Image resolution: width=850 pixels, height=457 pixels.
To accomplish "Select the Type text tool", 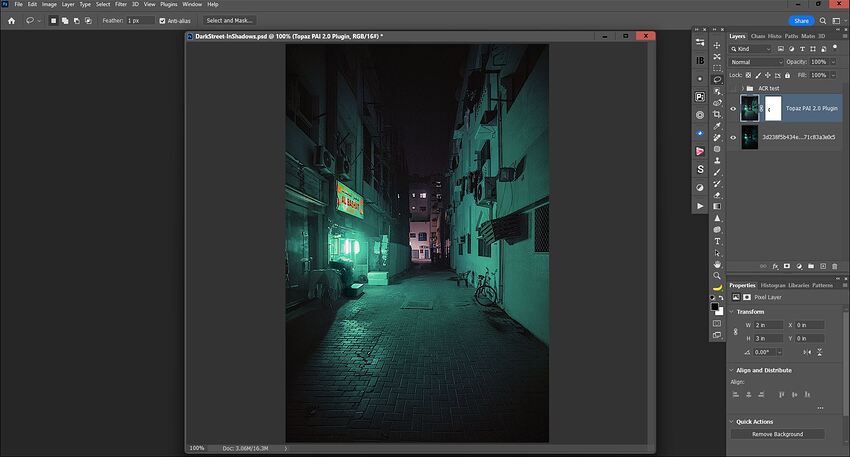I will click(717, 241).
